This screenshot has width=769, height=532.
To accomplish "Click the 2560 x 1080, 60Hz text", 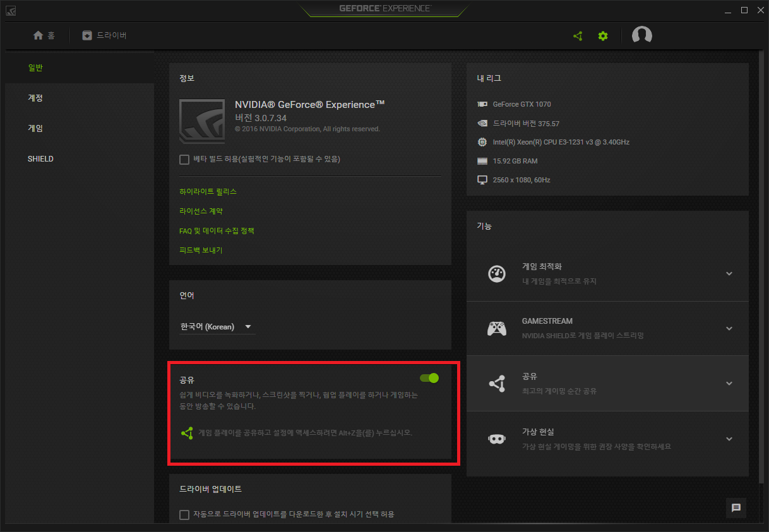I will tap(522, 180).
